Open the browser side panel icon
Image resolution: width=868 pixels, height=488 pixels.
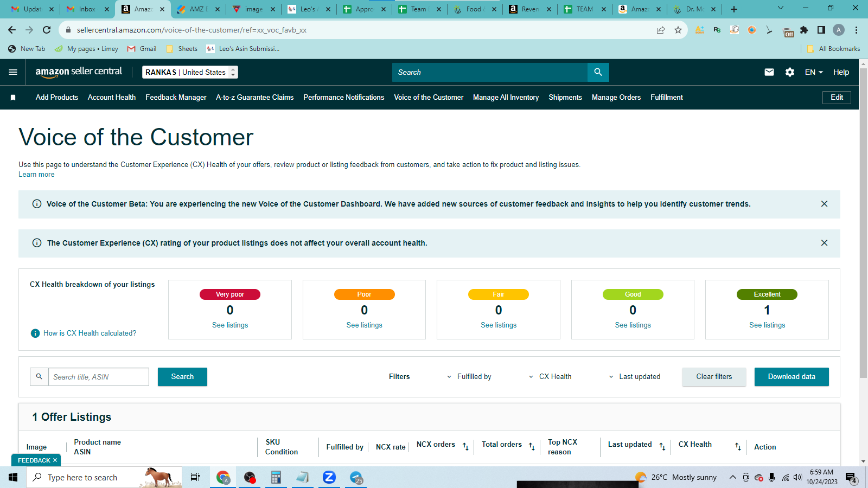click(821, 30)
